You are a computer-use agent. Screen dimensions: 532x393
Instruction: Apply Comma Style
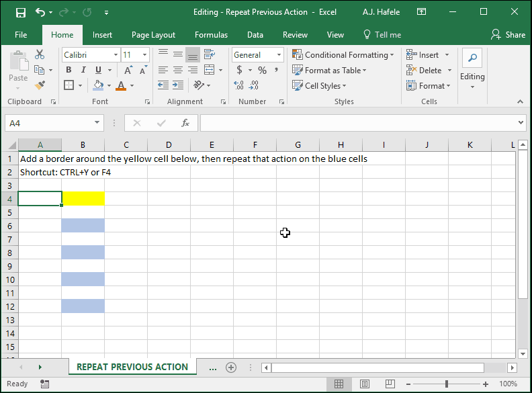[x=277, y=71]
